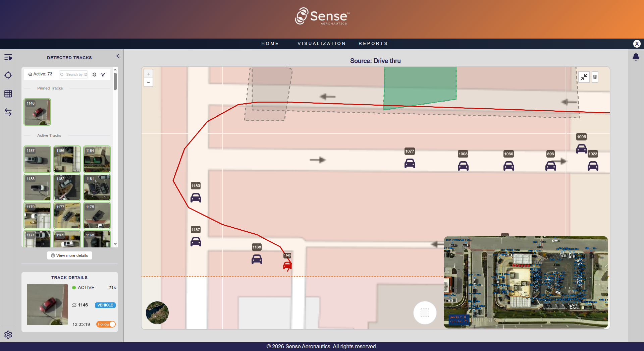Collapse the map fullscreen arrows icon
The image size is (644, 351).
(584, 77)
